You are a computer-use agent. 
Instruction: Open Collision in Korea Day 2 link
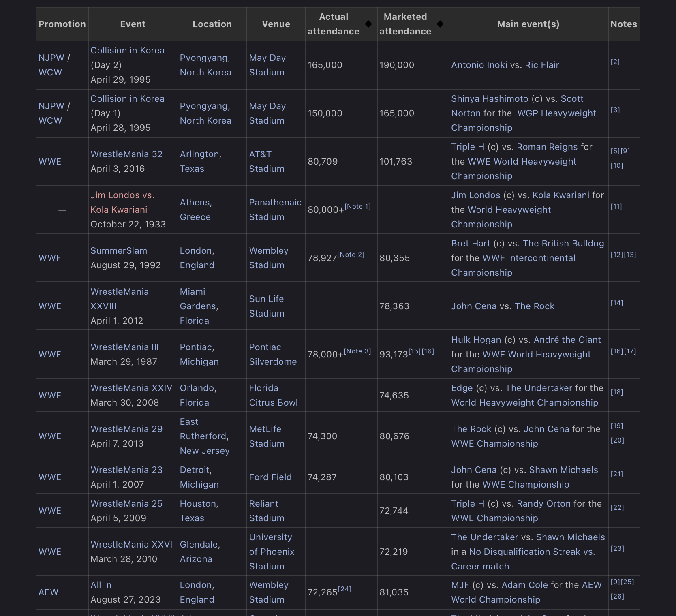pos(127,51)
